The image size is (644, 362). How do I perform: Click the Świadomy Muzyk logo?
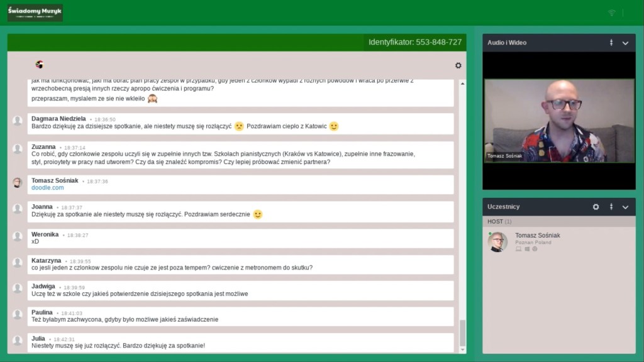35,13
